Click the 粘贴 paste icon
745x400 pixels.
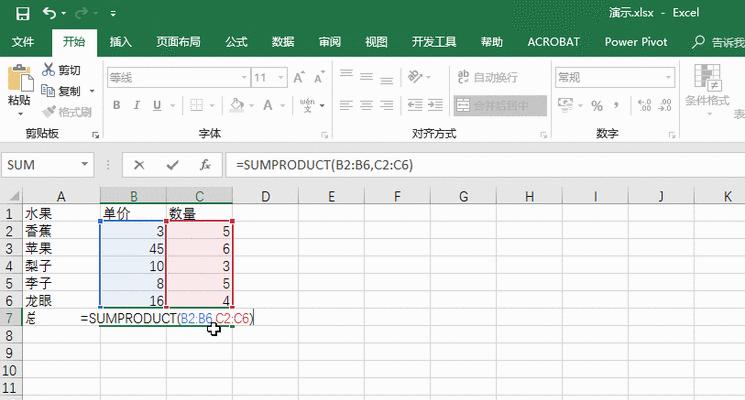[x=20, y=78]
